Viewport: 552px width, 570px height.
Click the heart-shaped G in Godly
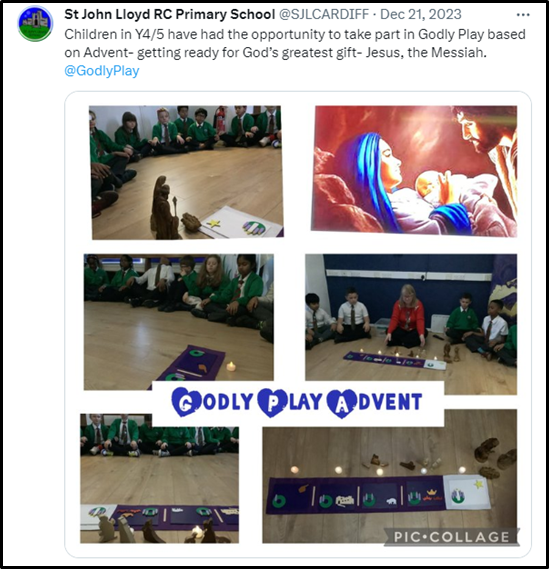click(x=185, y=402)
